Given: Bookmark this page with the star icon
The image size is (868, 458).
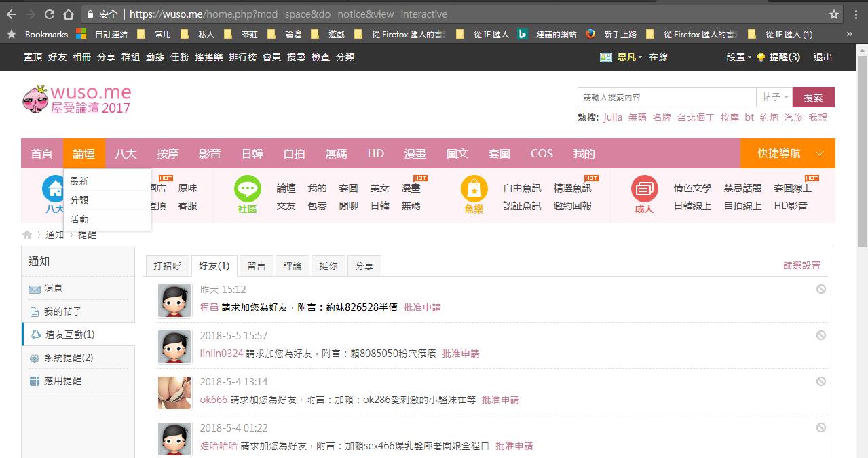Looking at the screenshot, I should [x=834, y=14].
